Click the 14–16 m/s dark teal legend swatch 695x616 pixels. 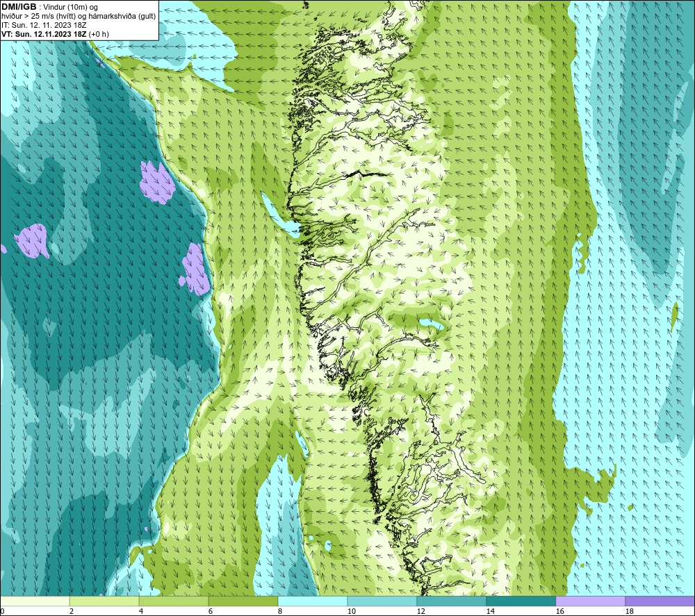(x=521, y=601)
